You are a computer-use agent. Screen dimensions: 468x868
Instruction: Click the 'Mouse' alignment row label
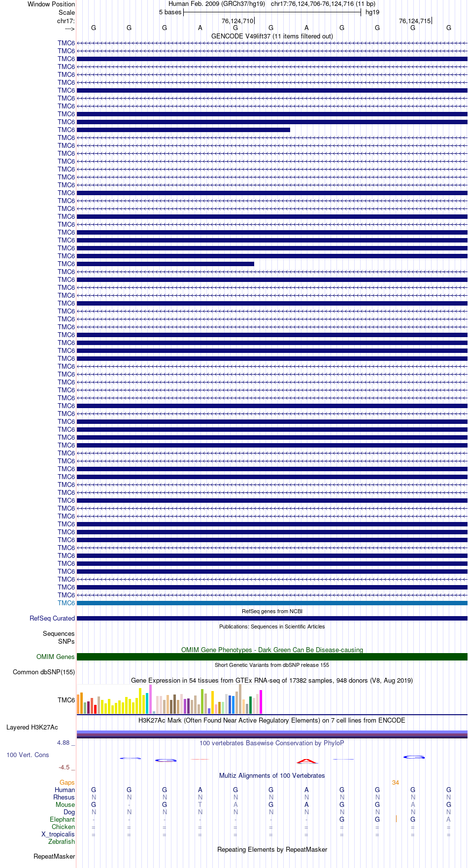click(66, 805)
